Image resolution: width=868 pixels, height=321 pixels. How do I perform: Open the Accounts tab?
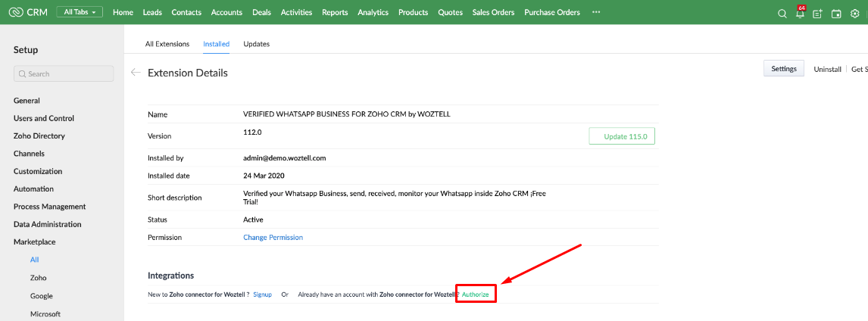(x=227, y=12)
